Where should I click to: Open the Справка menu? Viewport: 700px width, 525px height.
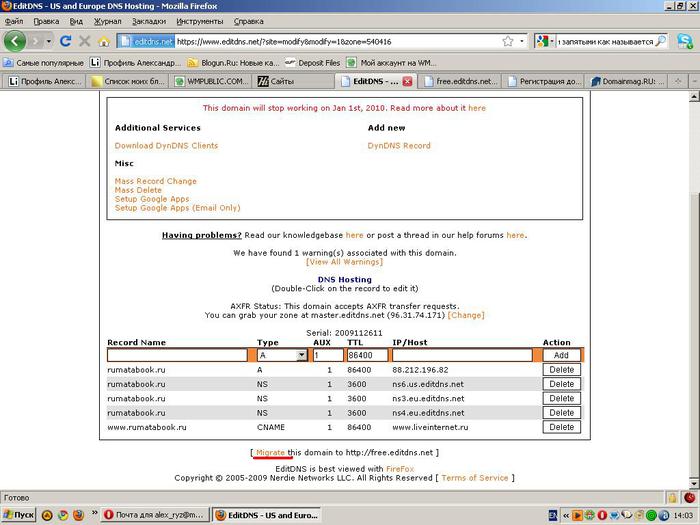coord(248,21)
